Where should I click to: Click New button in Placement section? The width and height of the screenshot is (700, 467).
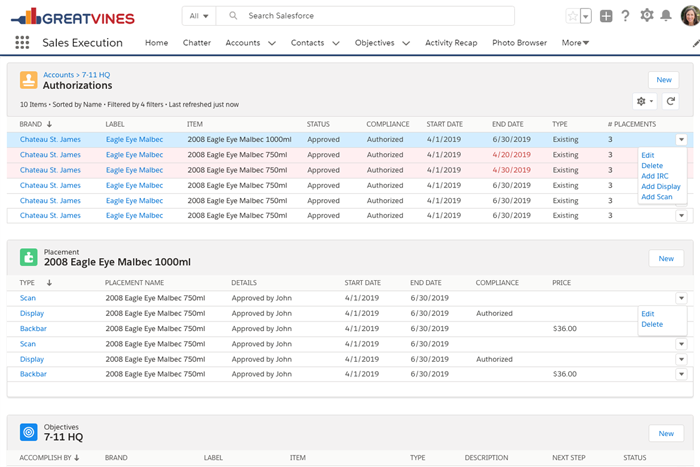pos(664,258)
